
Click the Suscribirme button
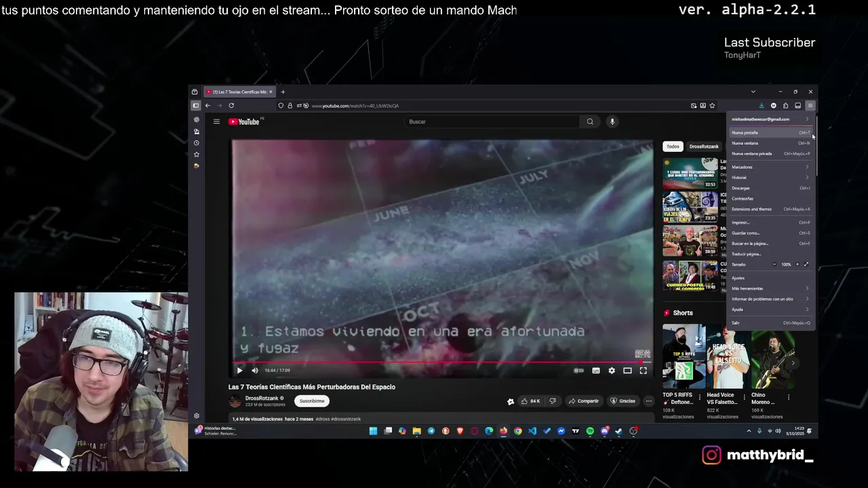pos(312,401)
